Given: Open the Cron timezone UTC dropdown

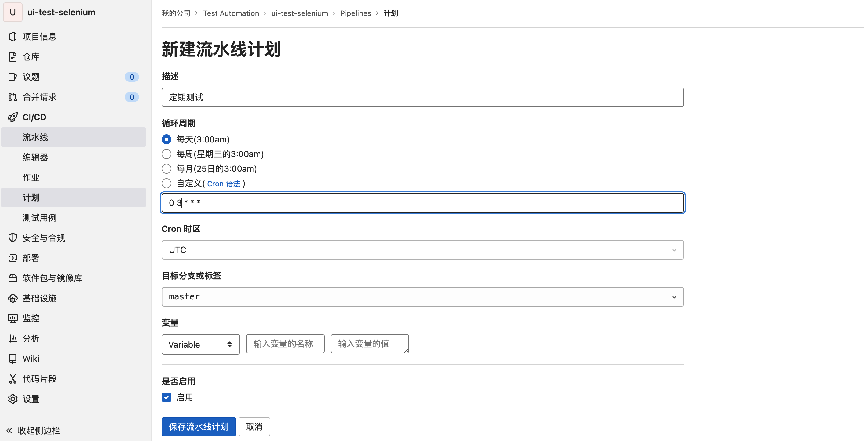Looking at the screenshot, I should 422,250.
